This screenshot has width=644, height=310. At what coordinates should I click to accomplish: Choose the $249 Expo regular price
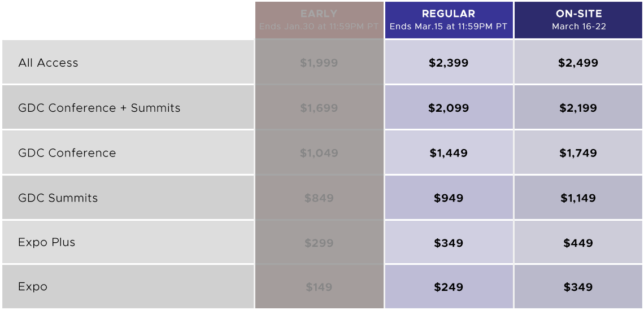tap(449, 287)
